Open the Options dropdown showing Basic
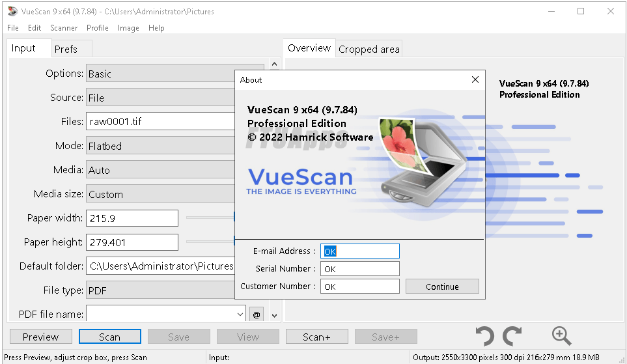This screenshot has width=627, height=364. pyautogui.click(x=161, y=74)
